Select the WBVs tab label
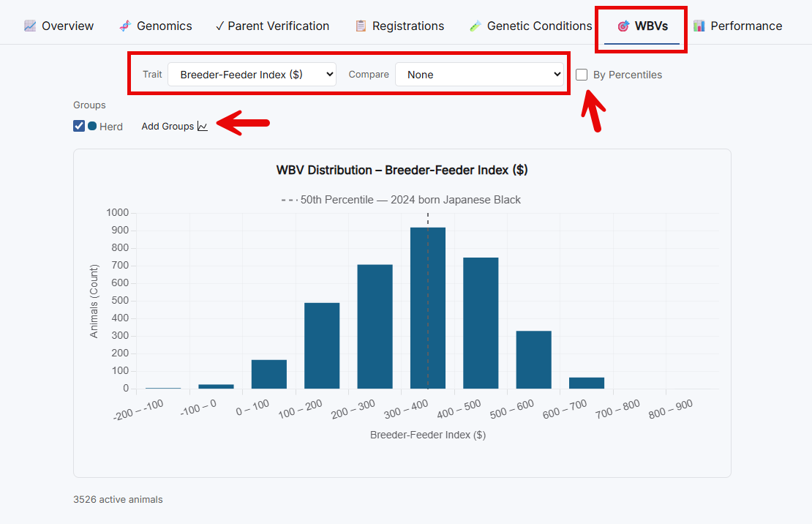Image resolution: width=812 pixels, height=524 pixels. click(652, 26)
